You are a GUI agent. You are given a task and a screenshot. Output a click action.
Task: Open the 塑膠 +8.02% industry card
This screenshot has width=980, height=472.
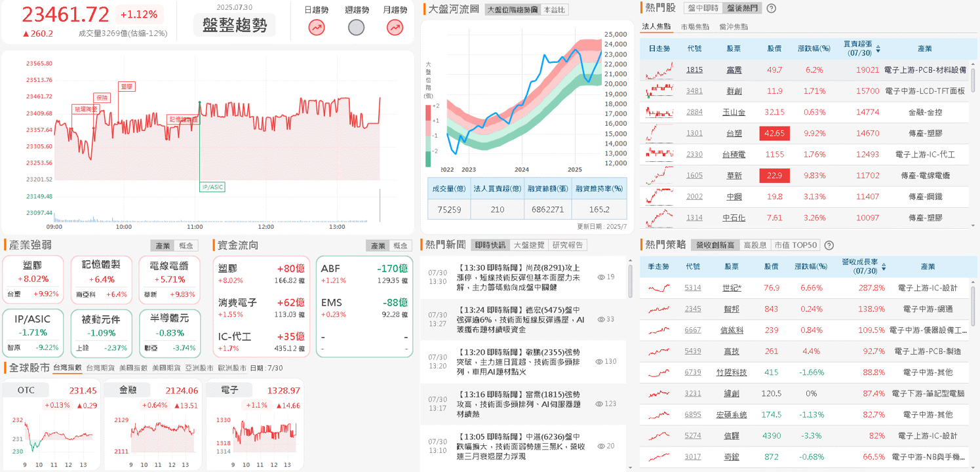coord(33,280)
